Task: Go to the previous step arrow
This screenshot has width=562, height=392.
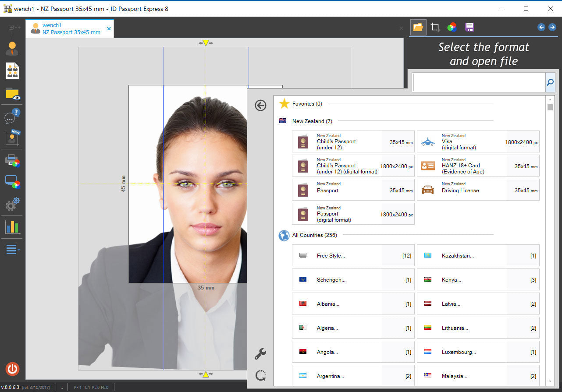Action: click(x=541, y=27)
